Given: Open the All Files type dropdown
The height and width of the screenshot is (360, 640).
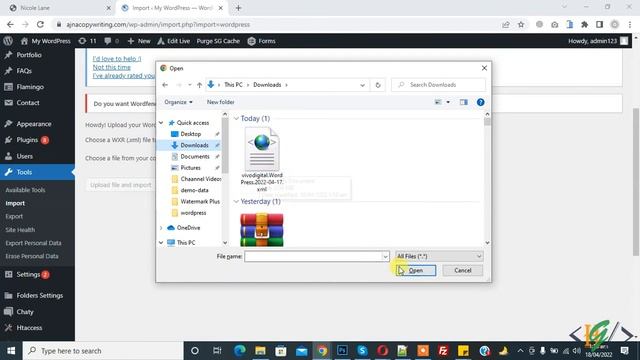Looking at the screenshot, I should (439, 256).
